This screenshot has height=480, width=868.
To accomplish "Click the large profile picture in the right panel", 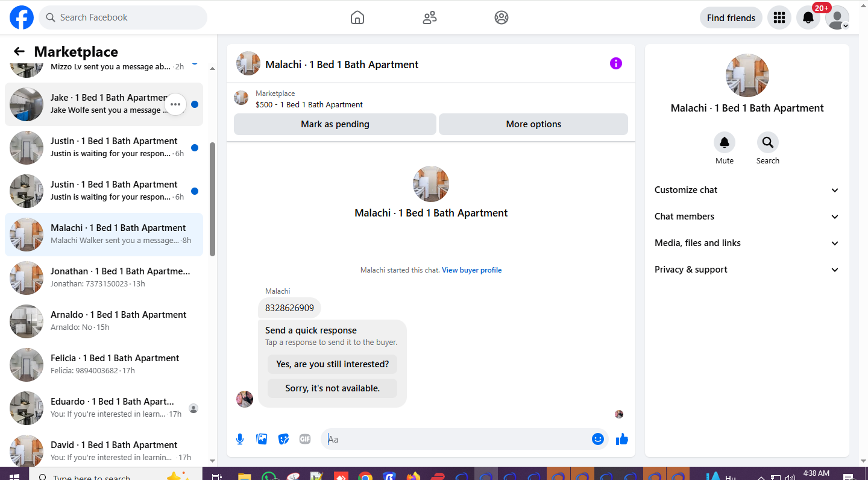I will pos(747,75).
